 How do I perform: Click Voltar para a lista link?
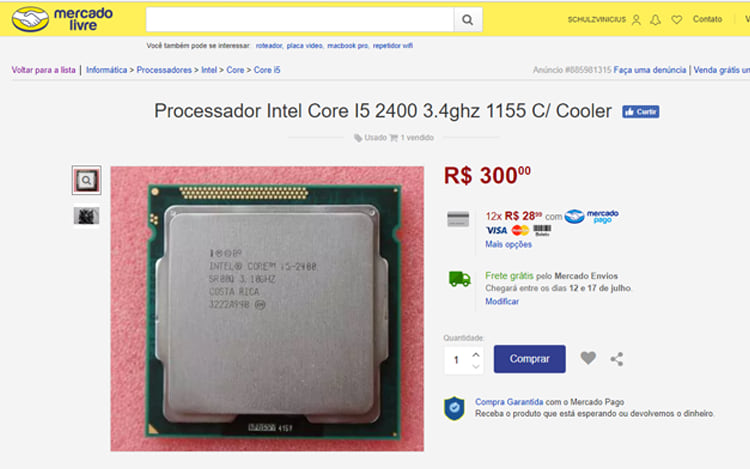click(x=44, y=70)
